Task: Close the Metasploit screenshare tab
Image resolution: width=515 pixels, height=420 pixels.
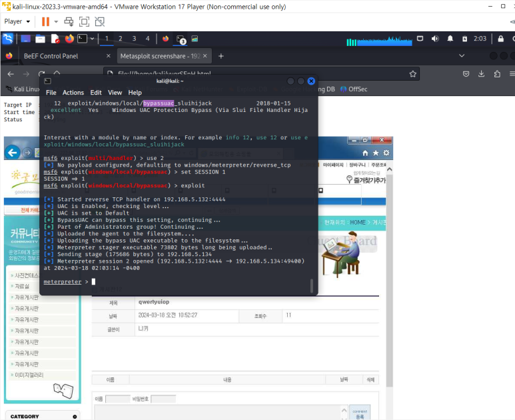Action: 205,56
